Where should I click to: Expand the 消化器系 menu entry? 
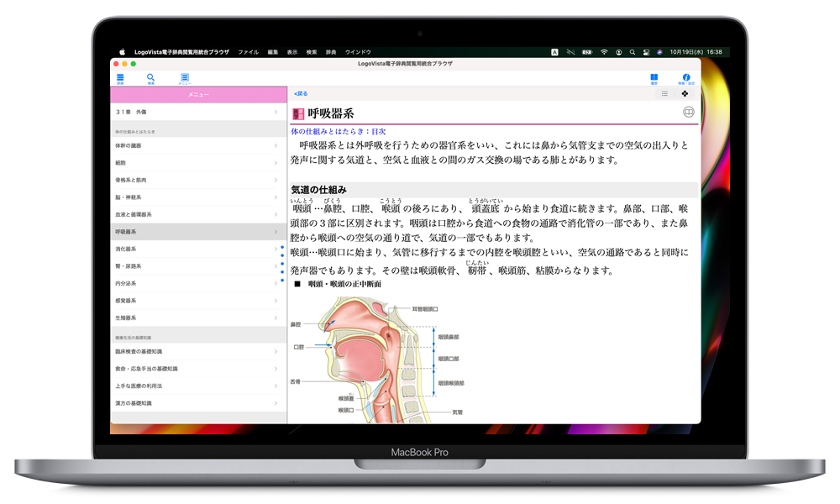tap(197, 249)
